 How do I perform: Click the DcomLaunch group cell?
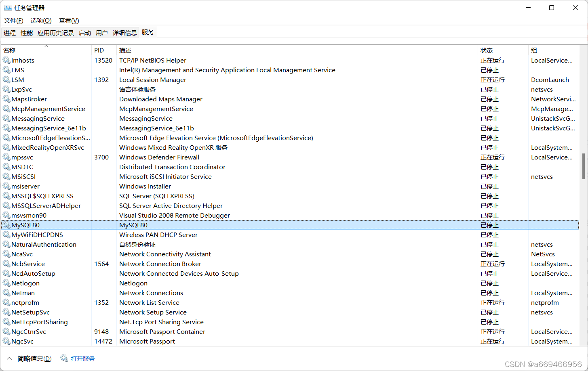coord(550,80)
